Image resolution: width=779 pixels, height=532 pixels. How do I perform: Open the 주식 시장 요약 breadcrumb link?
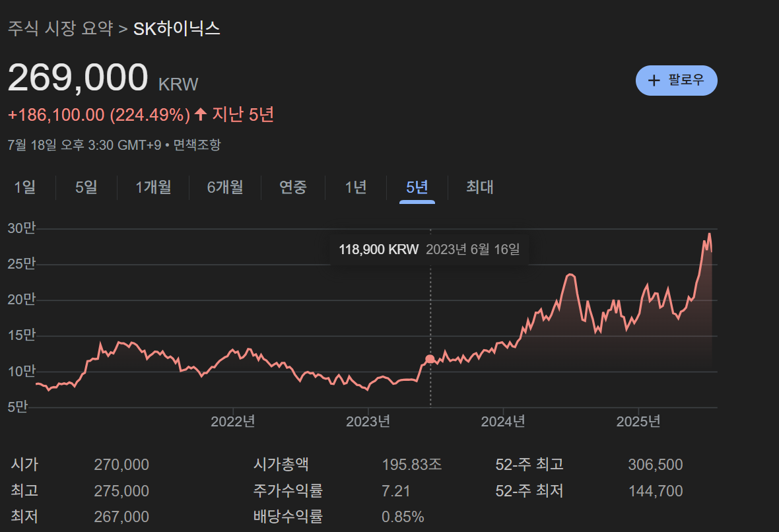pyautogui.click(x=61, y=28)
